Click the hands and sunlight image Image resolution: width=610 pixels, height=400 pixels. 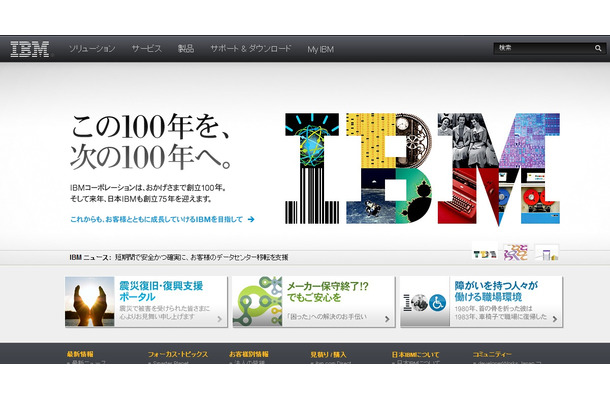pos(89,302)
